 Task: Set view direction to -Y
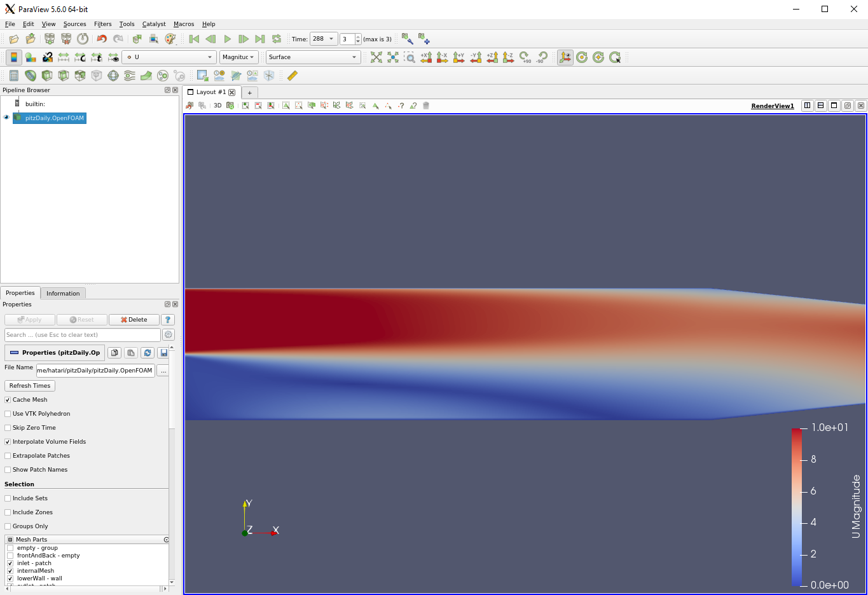(476, 57)
